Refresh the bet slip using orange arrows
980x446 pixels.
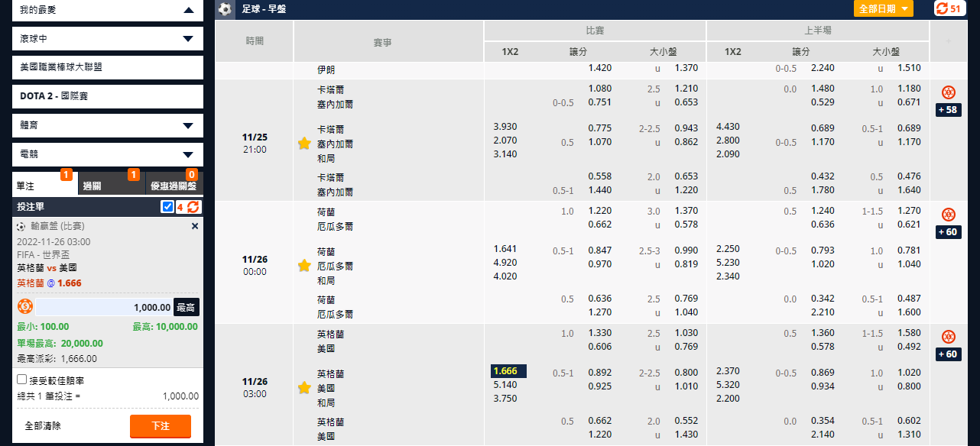(x=193, y=207)
